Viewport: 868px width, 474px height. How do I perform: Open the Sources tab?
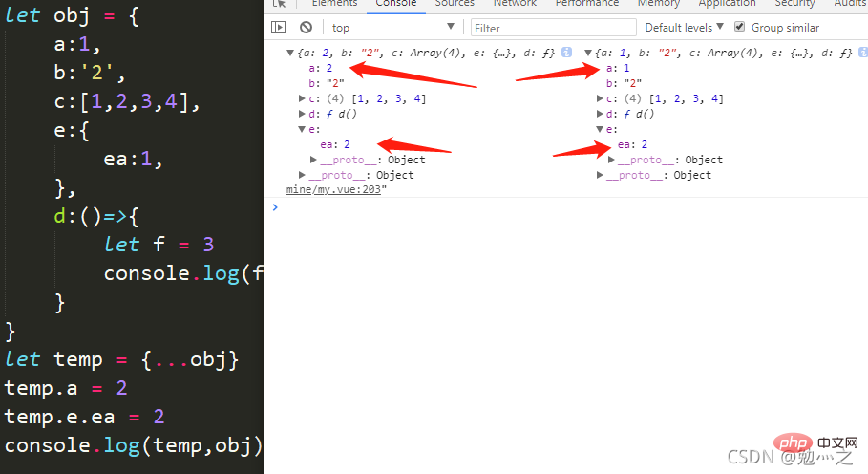pyautogui.click(x=455, y=3)
